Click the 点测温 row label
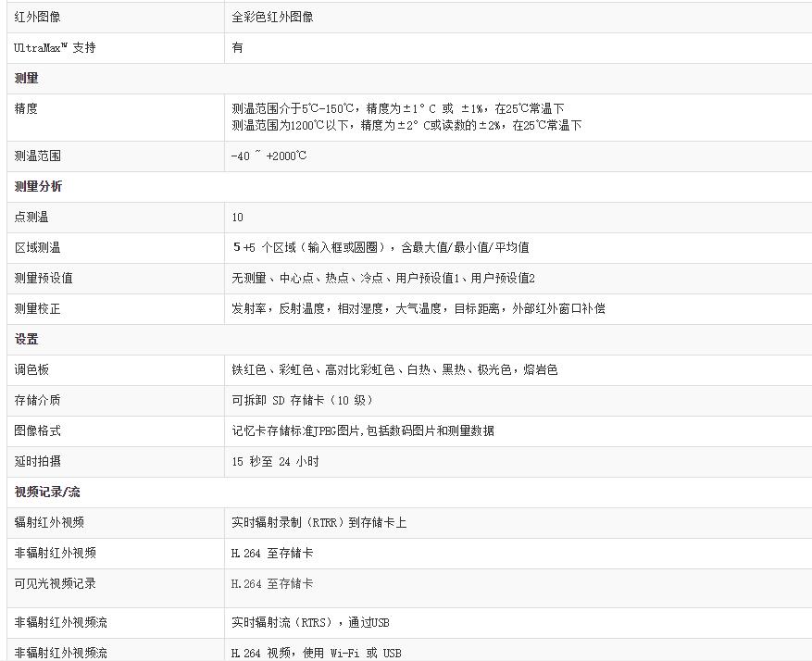This screenshot has height=661, width=812. point(31,218)
